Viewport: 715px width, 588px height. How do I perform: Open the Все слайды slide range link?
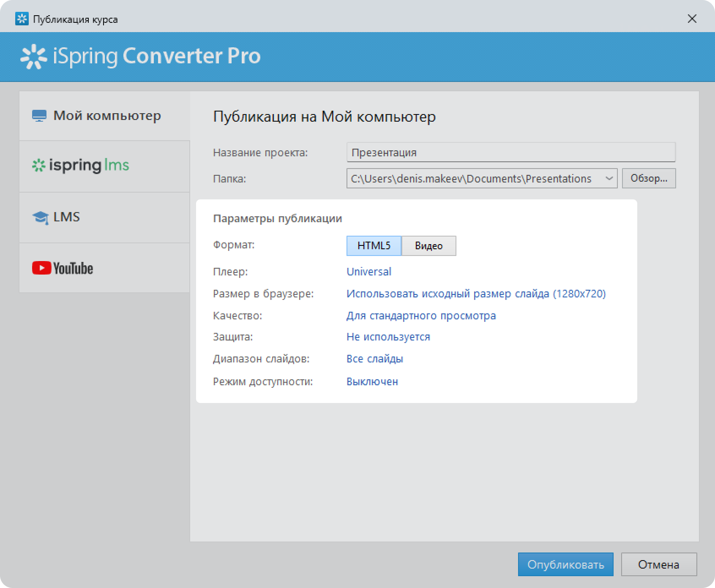375,359
